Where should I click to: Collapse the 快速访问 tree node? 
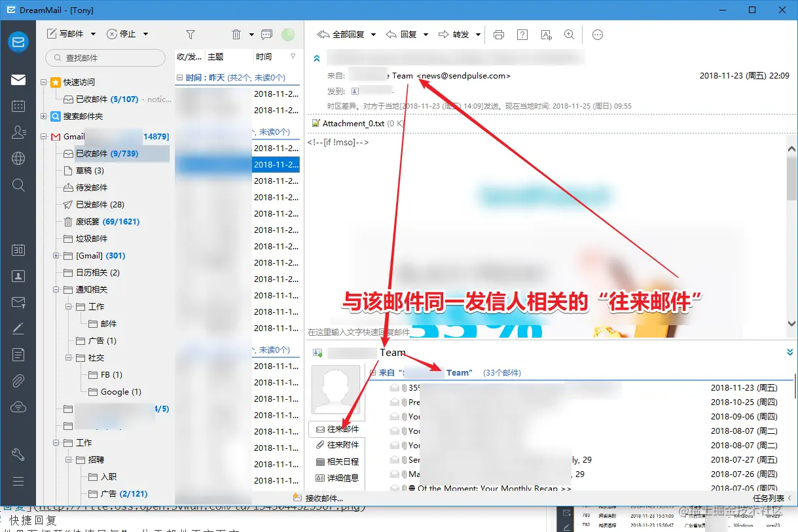pos(44,82)
